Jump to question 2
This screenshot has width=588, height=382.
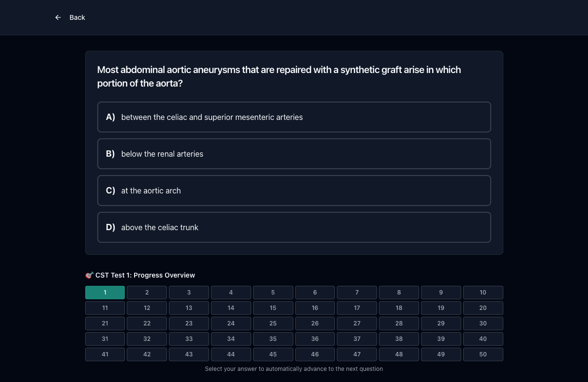pyautogui.click(x=147, y=293)
